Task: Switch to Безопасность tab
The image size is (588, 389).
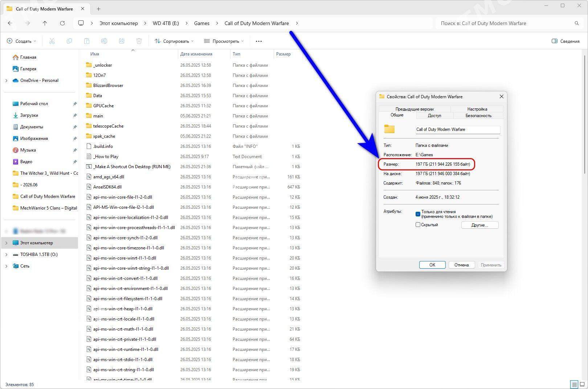Action: 478,116
